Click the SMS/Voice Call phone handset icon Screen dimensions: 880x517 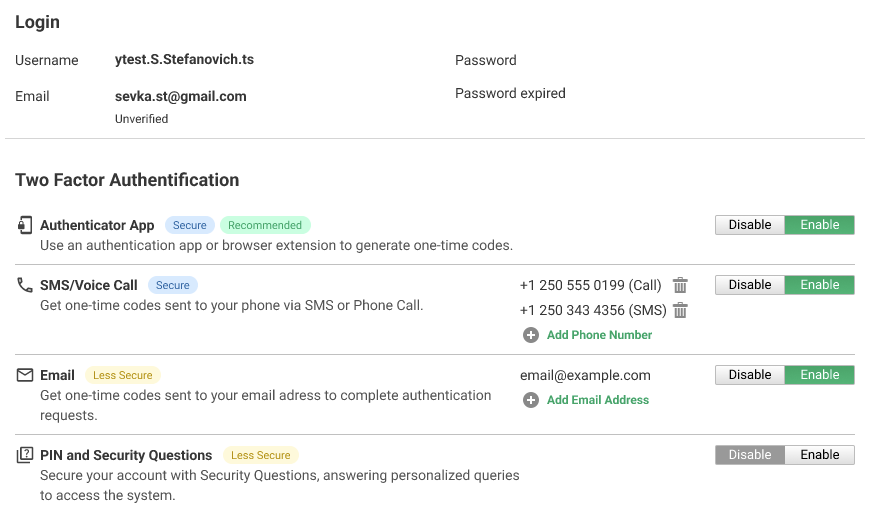click(x=25, y=285)
